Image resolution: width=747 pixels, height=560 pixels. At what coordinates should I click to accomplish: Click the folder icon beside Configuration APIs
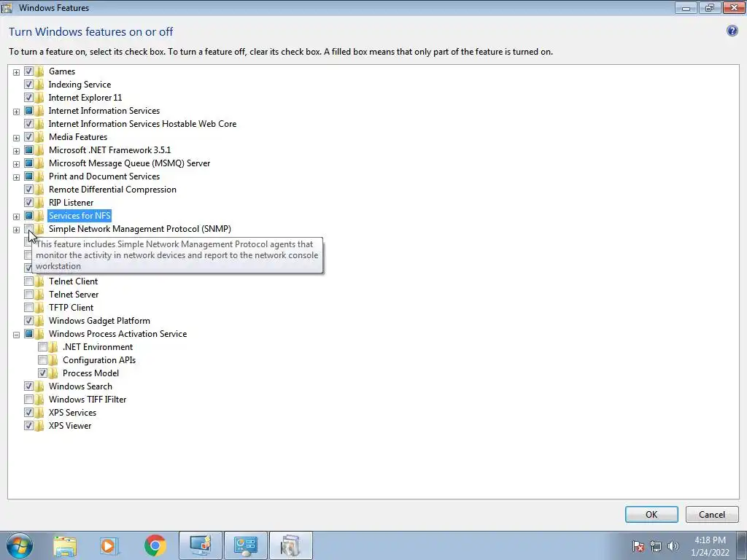point(53,360)
